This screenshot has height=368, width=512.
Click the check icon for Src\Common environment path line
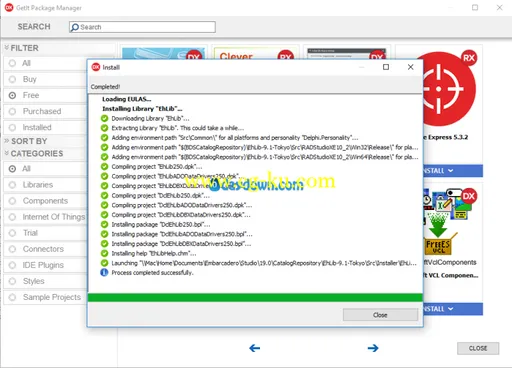104,138
